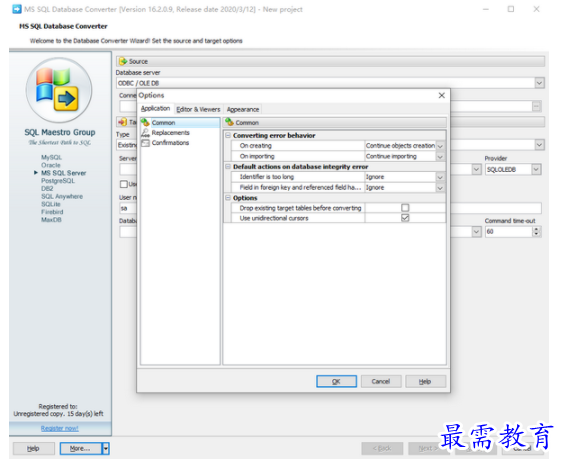The width and height of the screenshot is (562, 468).
Task: Select Firebird in the product list
Action: [x=52, y=212]
